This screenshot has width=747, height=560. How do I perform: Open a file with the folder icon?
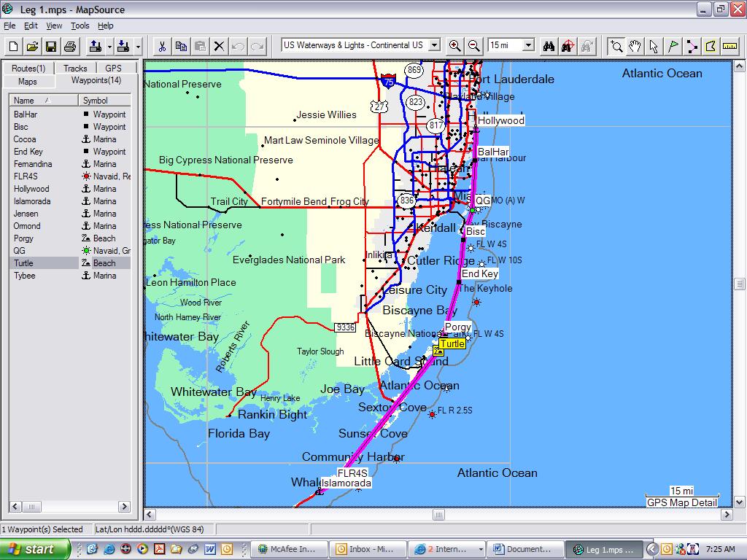(32, 46)
